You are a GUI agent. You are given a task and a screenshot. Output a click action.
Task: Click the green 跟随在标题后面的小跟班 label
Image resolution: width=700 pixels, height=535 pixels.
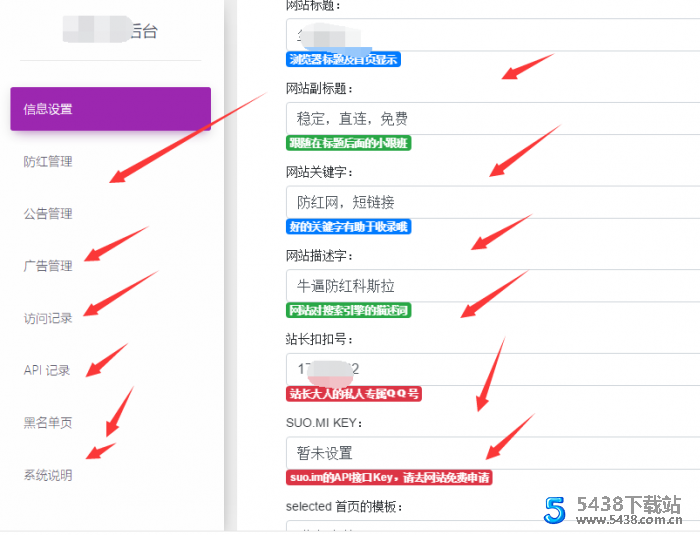348,143
